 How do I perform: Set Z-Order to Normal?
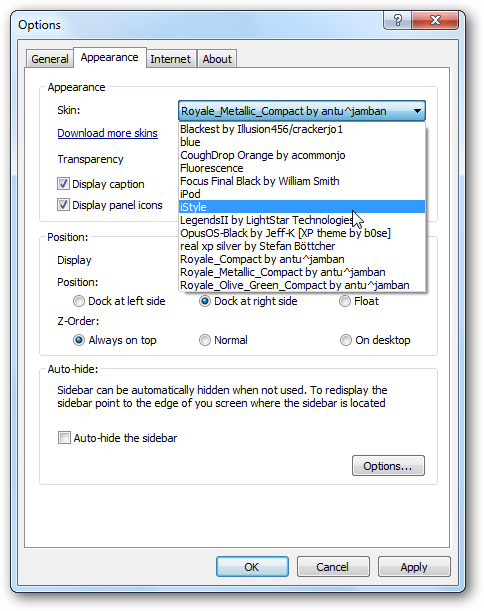(205, 340)
